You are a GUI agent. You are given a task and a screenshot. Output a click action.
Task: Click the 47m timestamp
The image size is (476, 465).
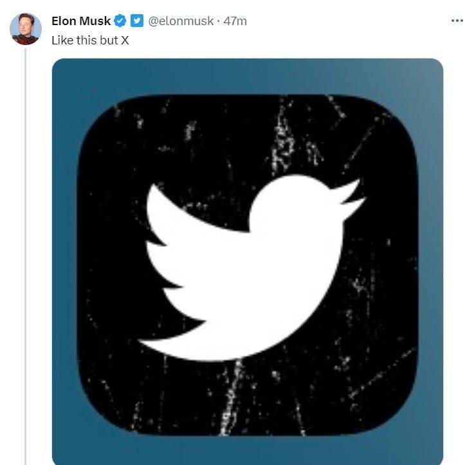235,21
